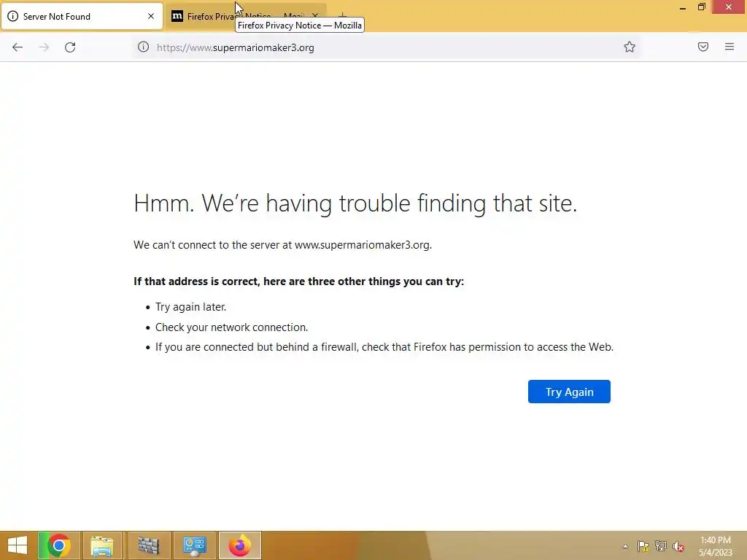Open the firewall brick wall taskbar app
747x560 pixels.
click(x=149, y=545)
